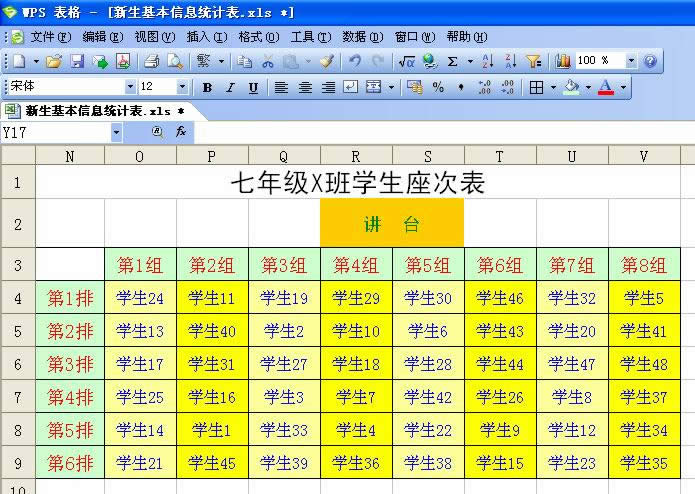Sort descending Z to A
This screenshot has width=695, height=494.
click(x=511, y=61)
